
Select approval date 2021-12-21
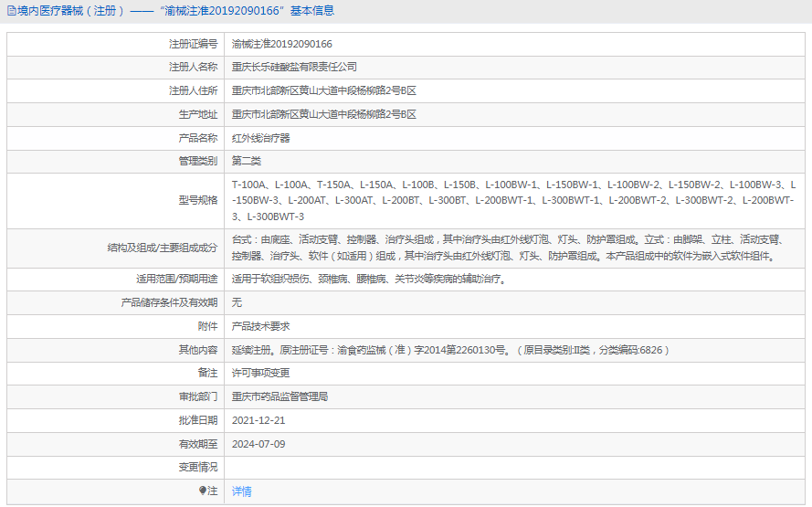(x=258, y=420)
